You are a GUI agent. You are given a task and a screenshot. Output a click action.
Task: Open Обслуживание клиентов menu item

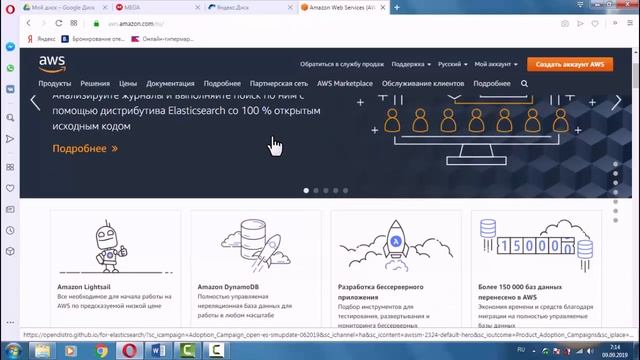click(423, 84)
